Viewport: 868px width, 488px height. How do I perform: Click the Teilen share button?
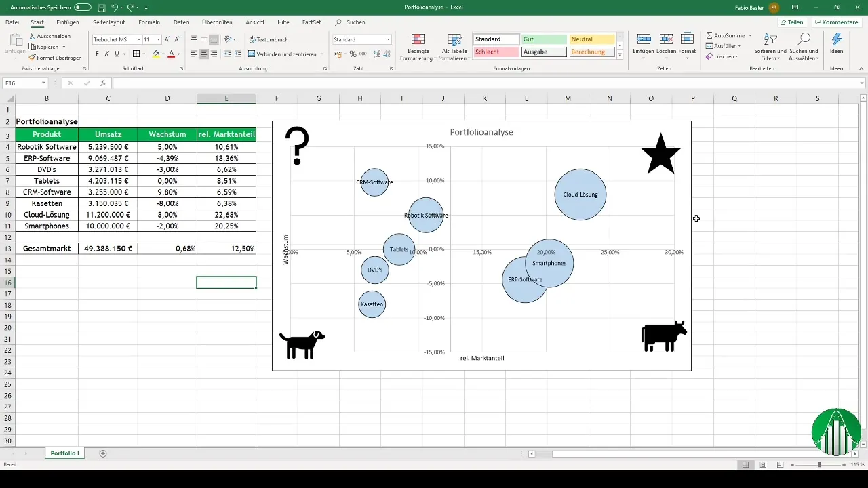(791, 22)
